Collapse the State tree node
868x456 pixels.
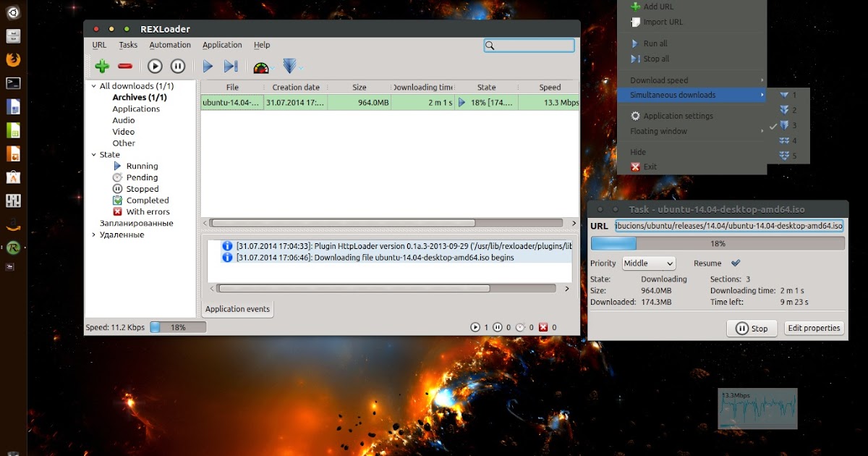click(x=93, y=154)
